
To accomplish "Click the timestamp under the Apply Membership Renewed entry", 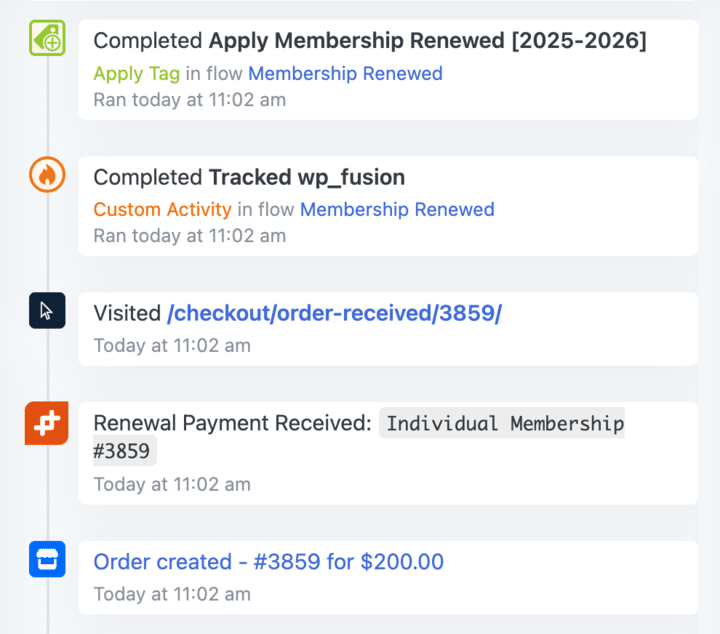I will coord(189,100).
